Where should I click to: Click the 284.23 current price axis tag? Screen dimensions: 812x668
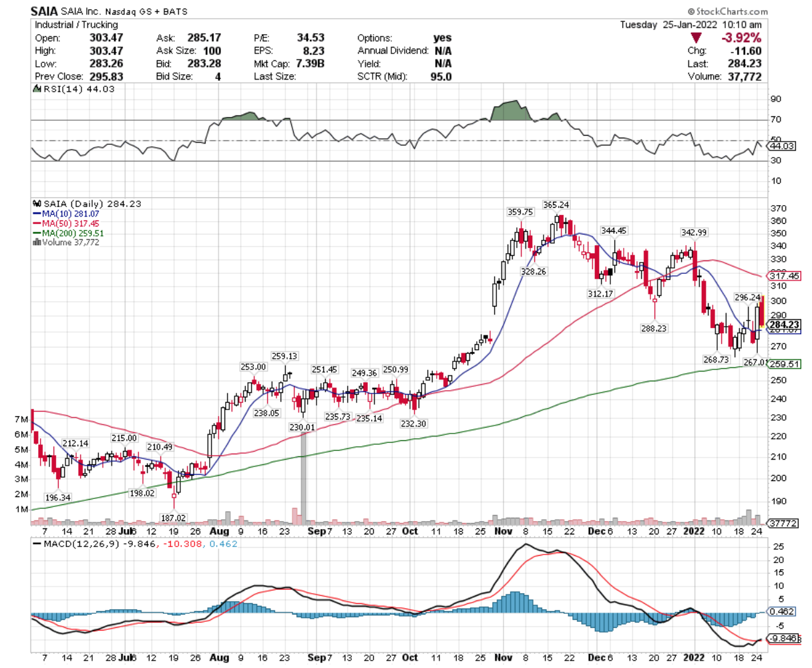click(784, 324)
